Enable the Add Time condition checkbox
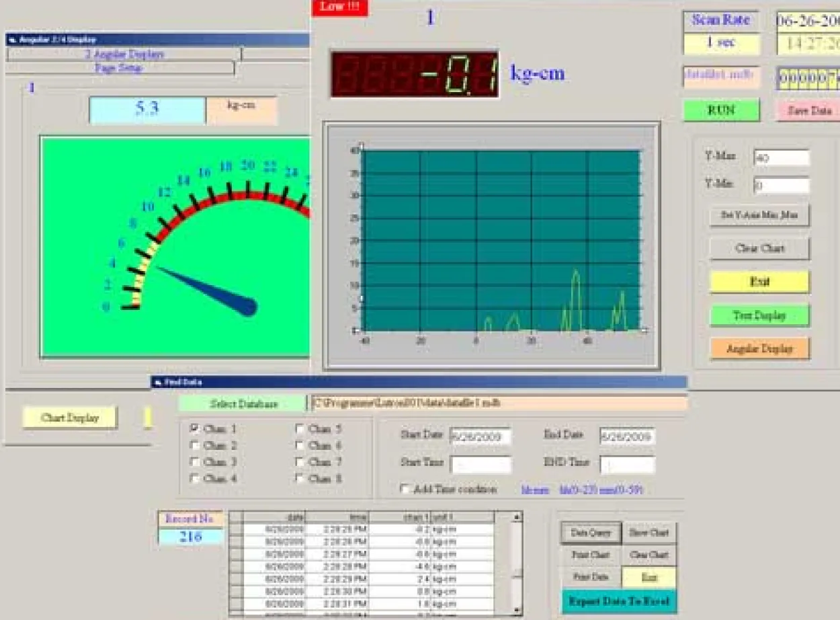The height and width of the screenshot is (620, 840). click(x=405, y=490)
